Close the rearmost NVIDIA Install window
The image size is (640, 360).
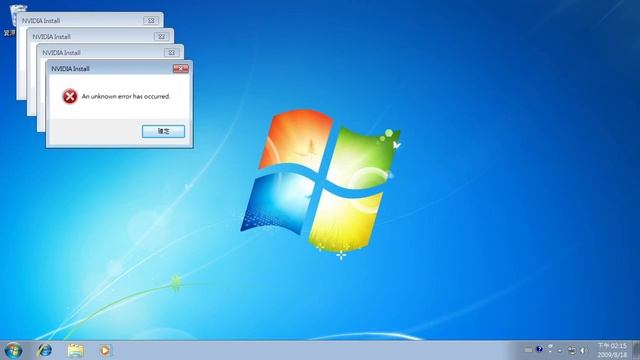(x=151, y=20)
